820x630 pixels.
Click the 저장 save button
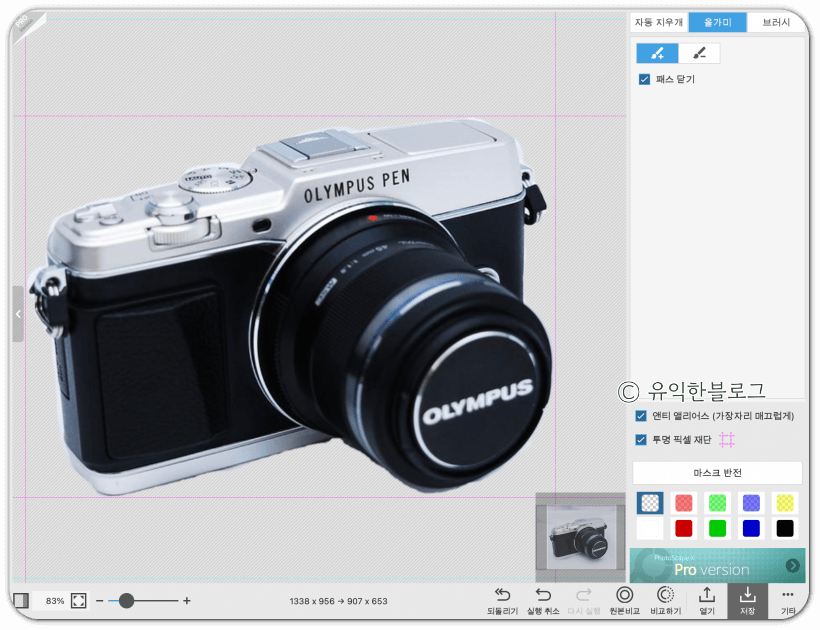click(747, 601)
